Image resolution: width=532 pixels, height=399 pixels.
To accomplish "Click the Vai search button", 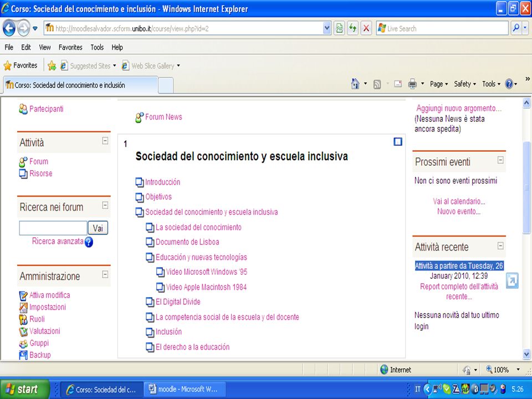I will (98, 228).
